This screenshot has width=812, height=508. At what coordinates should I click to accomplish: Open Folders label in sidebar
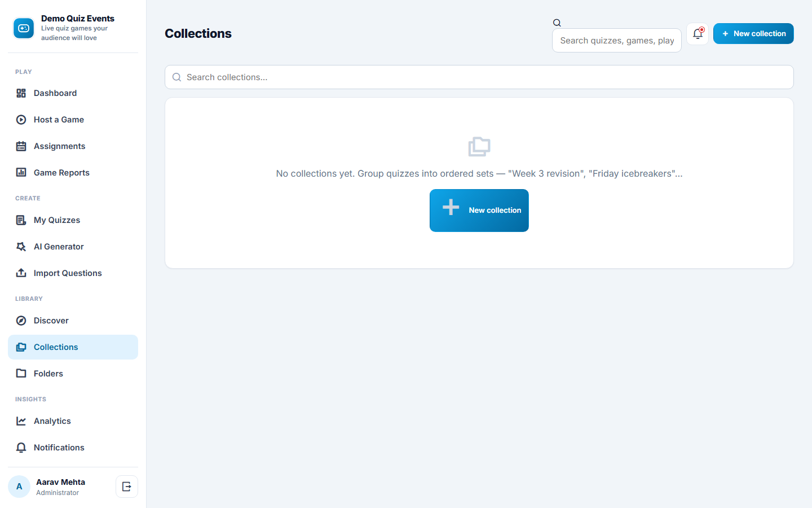click(x=48, y=374)
